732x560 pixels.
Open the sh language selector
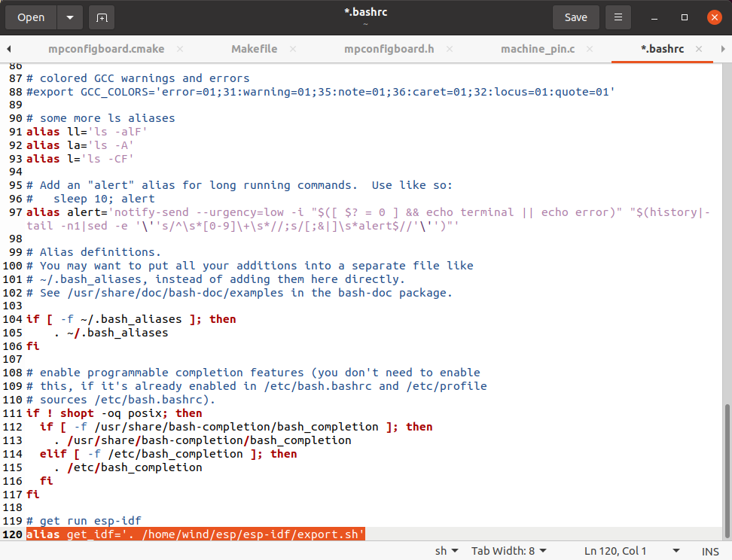pyautogui.click(x=447, y=551)
